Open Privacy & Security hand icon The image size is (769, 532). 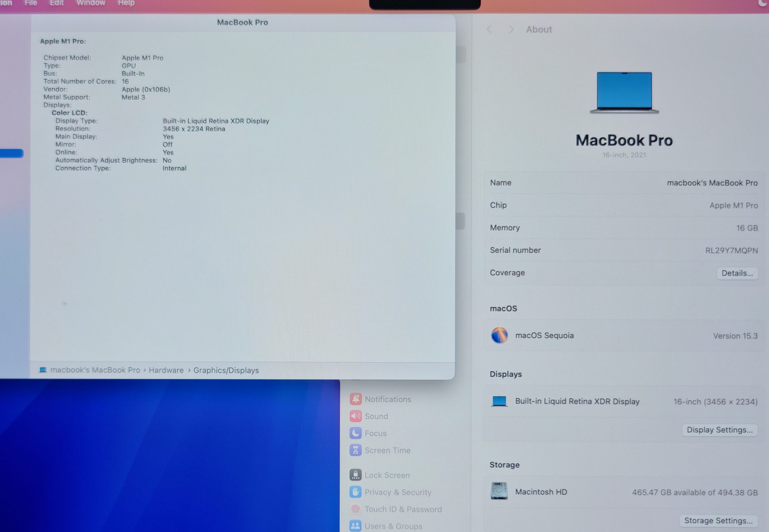point(355,492)
